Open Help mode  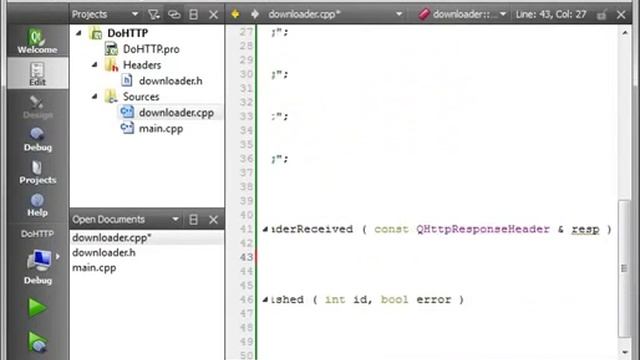point(37,204)
